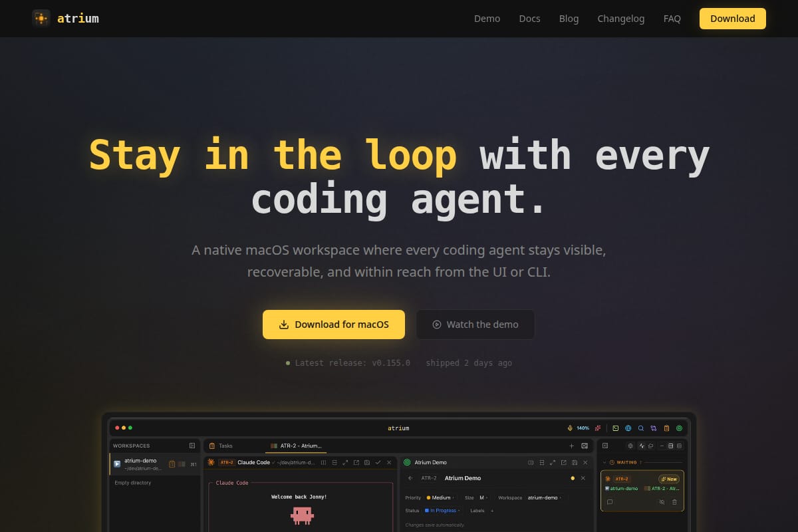Open the Demo nav link
Screen dimensions: 798x532
point(487,19)
